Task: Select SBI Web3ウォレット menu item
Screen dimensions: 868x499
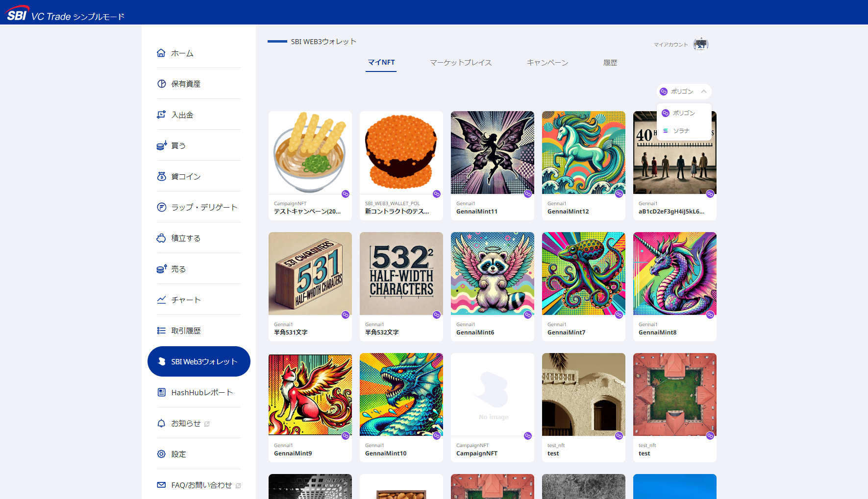Action: 199,361
